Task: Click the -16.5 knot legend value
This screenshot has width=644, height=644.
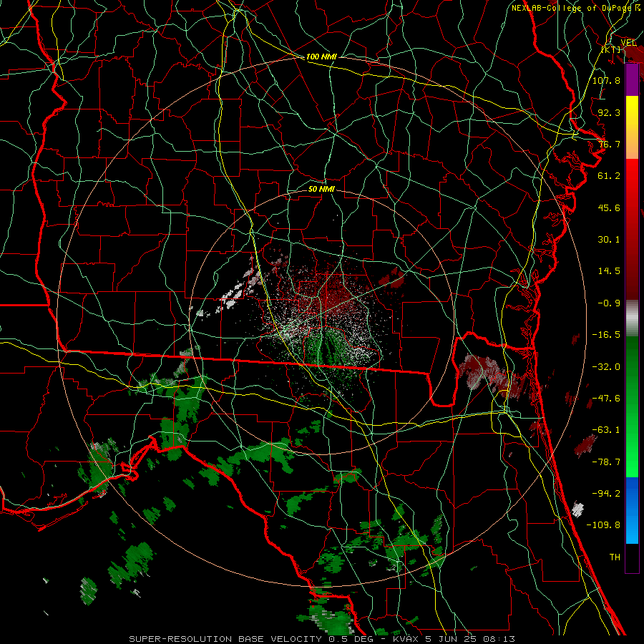Action: pos(606,335)
